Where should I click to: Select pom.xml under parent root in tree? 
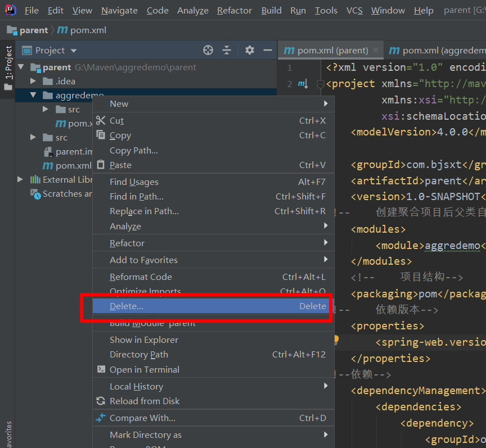(74, 165)
